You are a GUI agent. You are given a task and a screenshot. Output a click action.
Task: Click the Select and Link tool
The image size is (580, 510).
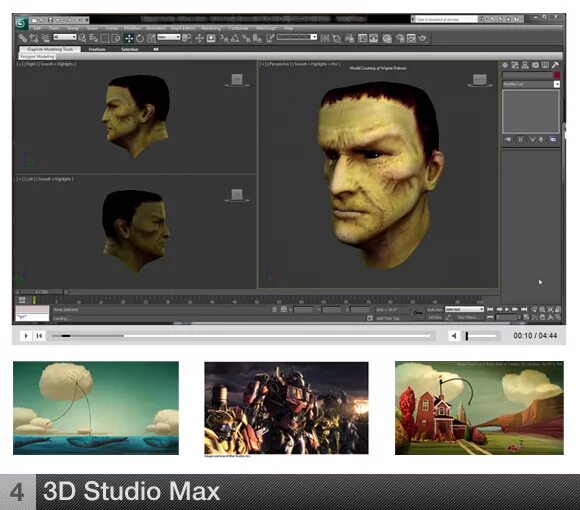pos(23,38)
